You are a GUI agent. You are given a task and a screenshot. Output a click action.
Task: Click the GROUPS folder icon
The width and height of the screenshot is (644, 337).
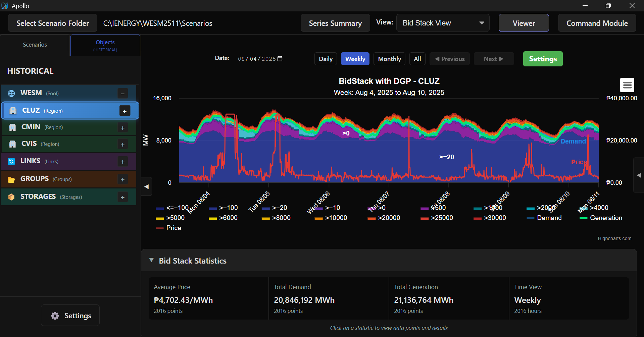(x=11, y=179)
